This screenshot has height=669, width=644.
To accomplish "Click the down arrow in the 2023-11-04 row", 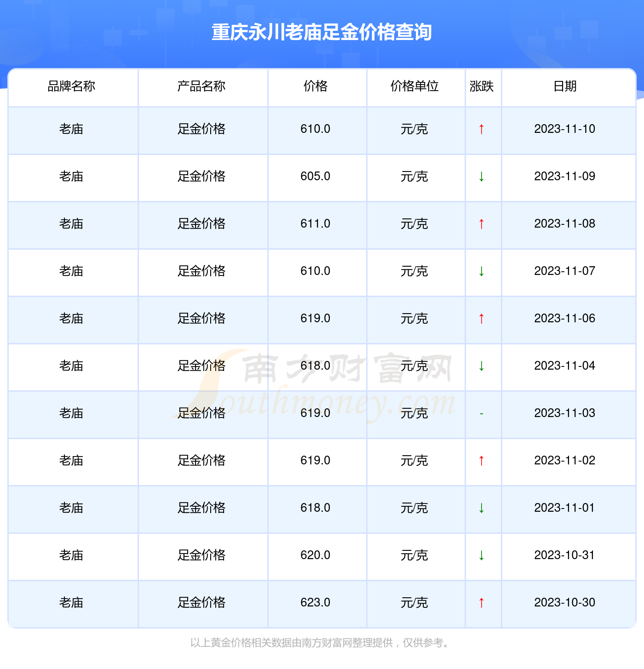I will tap(481, 366).
